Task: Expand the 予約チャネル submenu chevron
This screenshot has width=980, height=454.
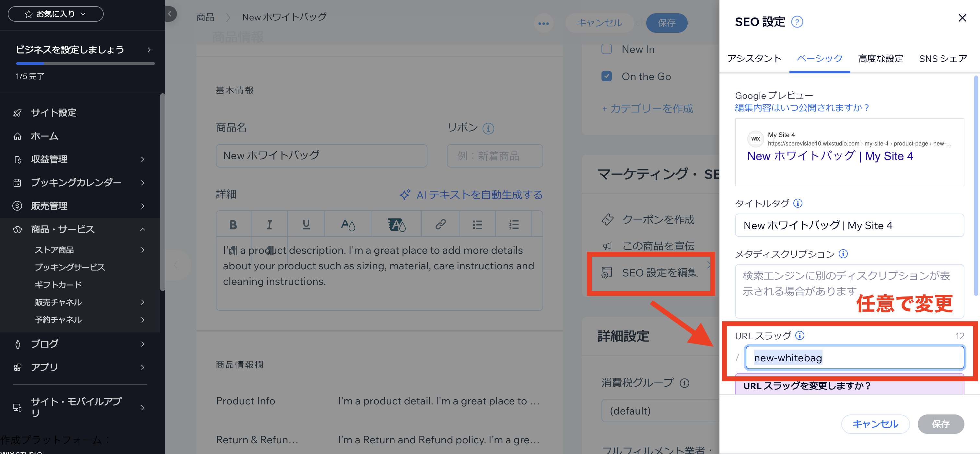Action: click(x=143, y=320)
